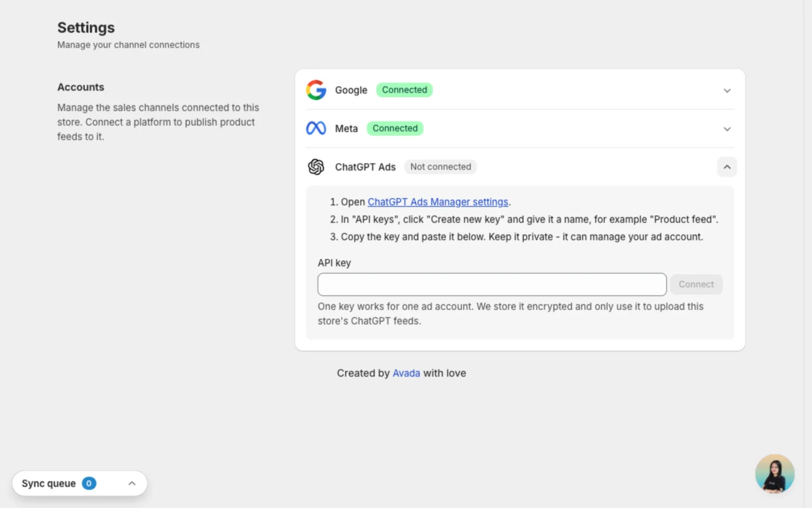Click the Connect button
The image size is (812, 508).
[x=696, y=284]
